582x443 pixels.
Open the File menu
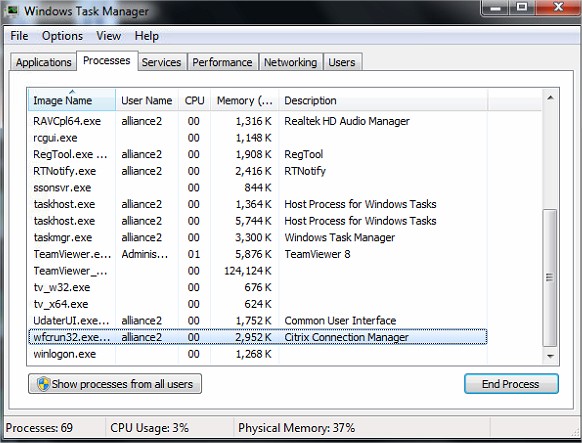(19, 36)
